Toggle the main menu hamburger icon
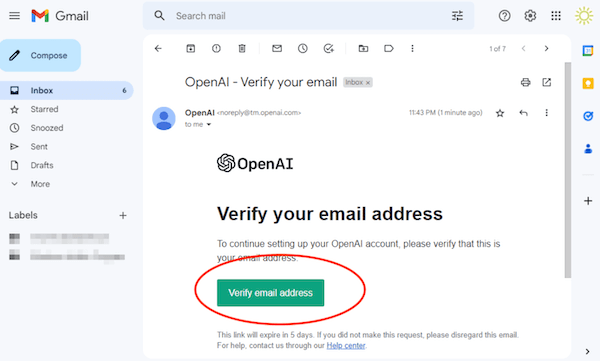The height and width of the screenshot is (361, 600). (15, 16)
